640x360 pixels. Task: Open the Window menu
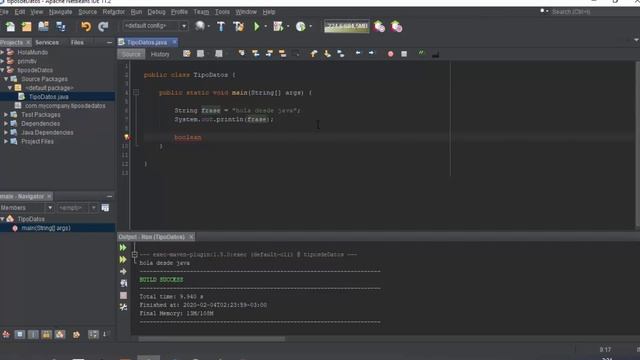[246, 12]
